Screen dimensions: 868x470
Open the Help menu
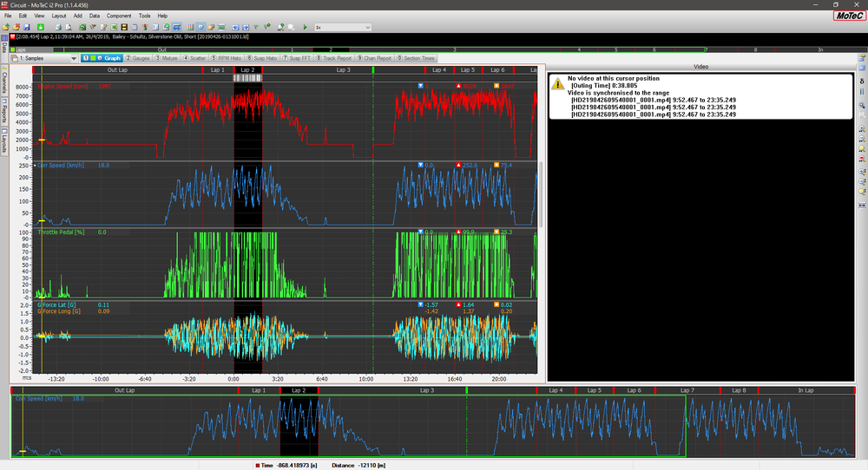click(x=162, y=16)
